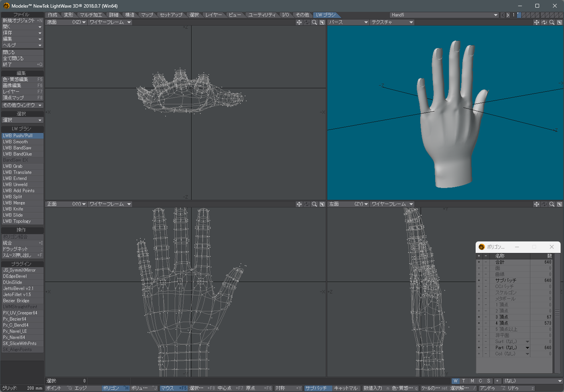Click the 数値入力 button
The width and height of the screenshot is (564, 392).
[376, 388]
